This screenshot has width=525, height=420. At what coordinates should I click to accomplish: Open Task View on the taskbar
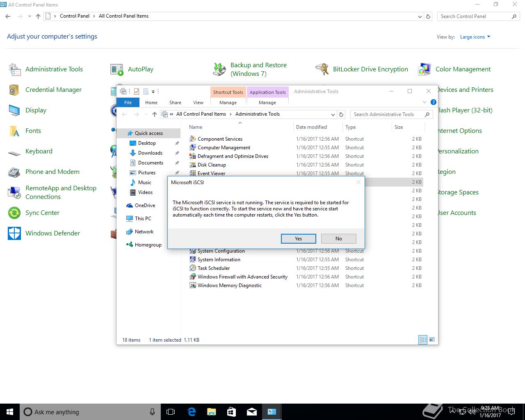[171, 412]
